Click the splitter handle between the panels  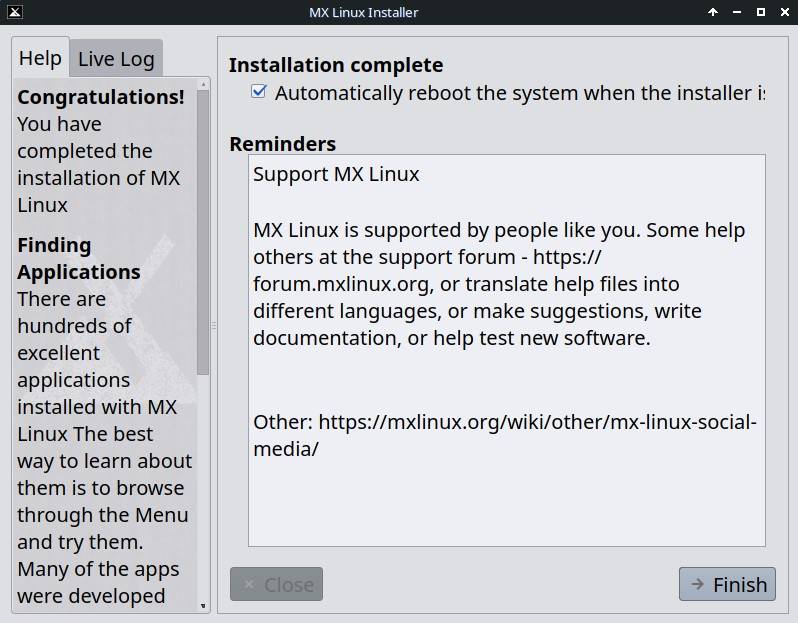(214, 326)
